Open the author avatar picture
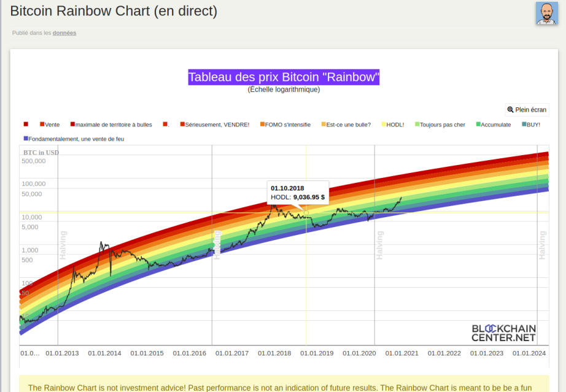The width and height of the screenshot is (566, 392). tap(547, 13)
